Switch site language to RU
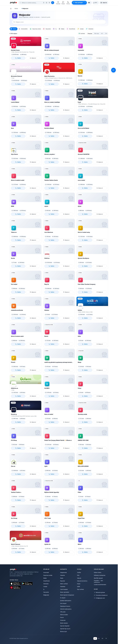 [x=99, y=638]
